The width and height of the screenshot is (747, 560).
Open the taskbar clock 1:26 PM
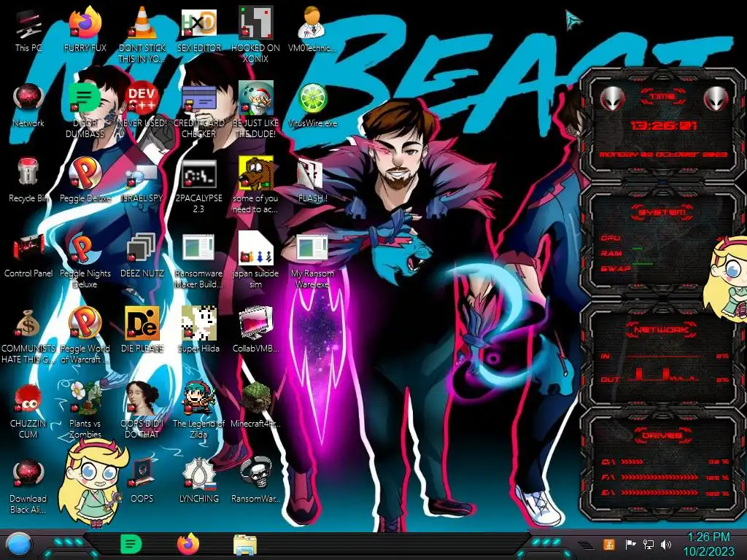(x=708, y=544)
